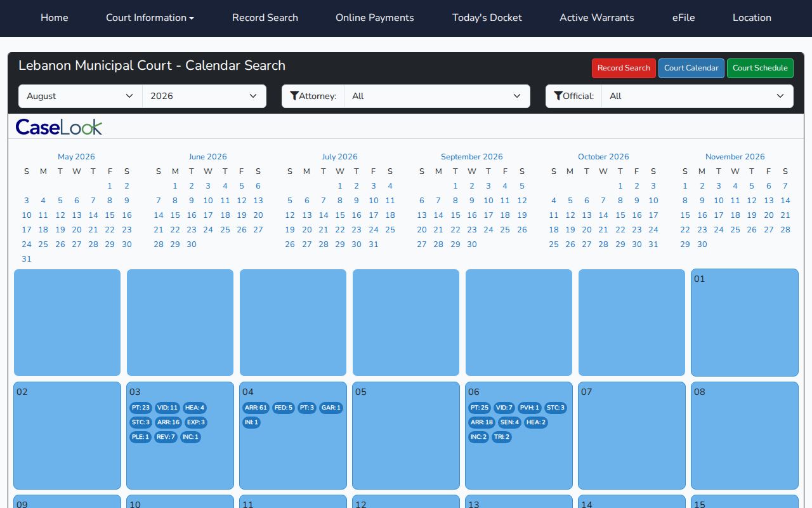Open Online Payments page

375,18
